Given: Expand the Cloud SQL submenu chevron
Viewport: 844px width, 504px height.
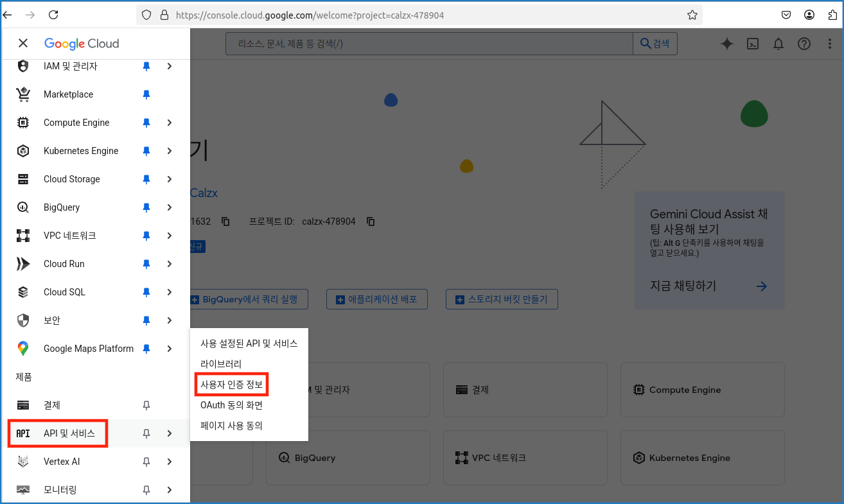Looking at the screenshot, I should tap(169, 292).
